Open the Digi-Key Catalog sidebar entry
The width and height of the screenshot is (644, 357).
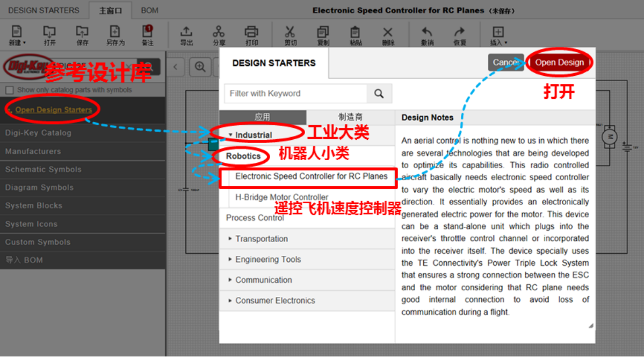click(x=40, y=133)
